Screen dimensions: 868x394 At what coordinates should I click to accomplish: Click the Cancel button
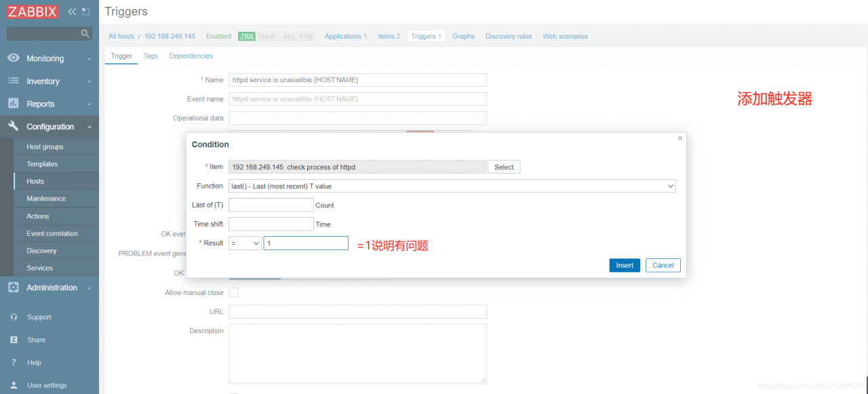(x=663, y=265)
